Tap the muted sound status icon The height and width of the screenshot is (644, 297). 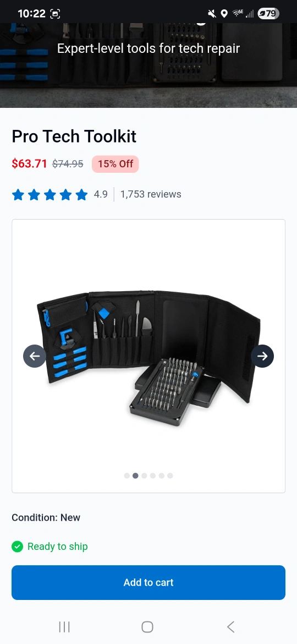pos(212,14)
